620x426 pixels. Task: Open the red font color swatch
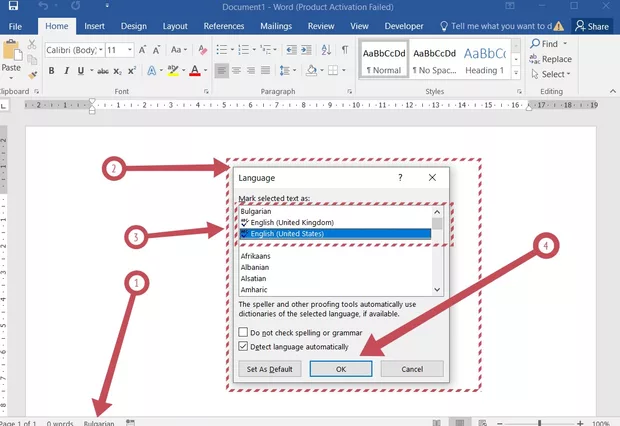[194, 71]
